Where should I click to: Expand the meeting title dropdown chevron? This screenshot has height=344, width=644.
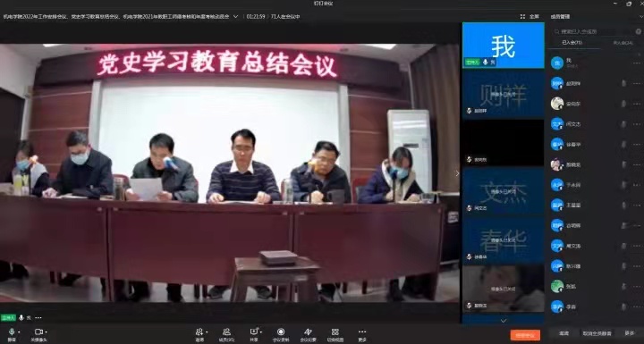pyautogui.click(x=236, y=16)
